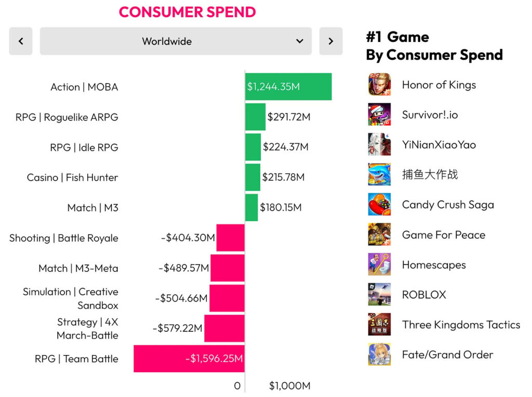532x397 pixels.
Task: Select the Strategy | 4X March-Battle label
Action: [x=87, y=328]
